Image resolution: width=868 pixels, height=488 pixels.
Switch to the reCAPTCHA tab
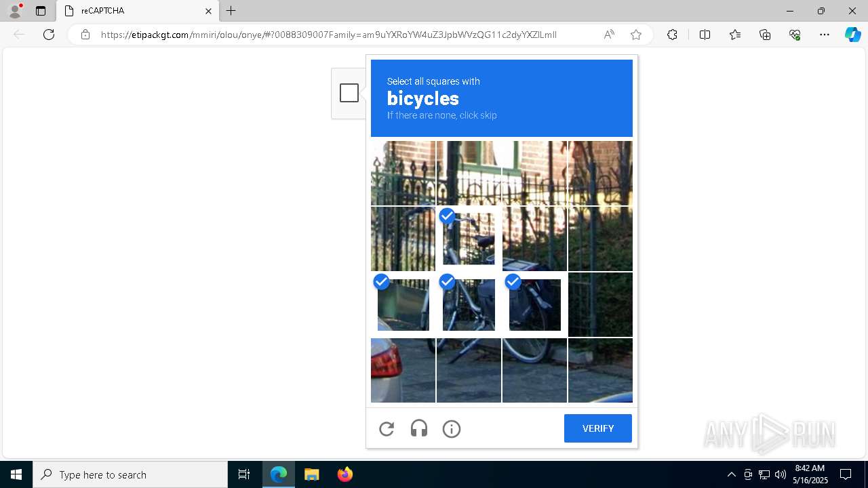pos(138,11)
